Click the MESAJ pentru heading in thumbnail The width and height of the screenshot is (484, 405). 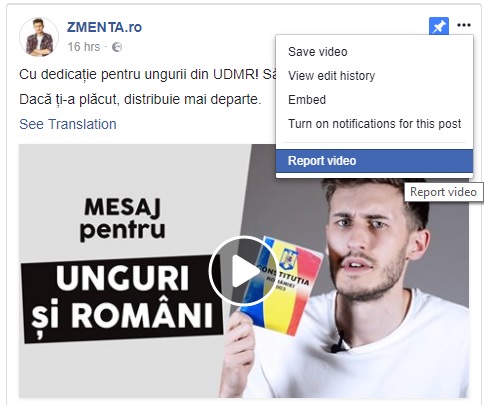tap(122, 219)
